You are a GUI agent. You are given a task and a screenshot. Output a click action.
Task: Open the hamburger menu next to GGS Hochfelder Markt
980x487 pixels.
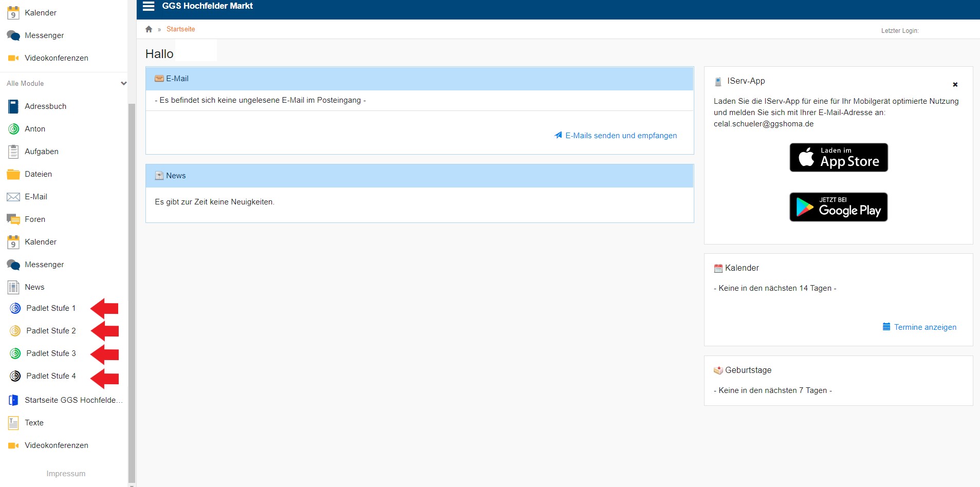click(149, 6)
